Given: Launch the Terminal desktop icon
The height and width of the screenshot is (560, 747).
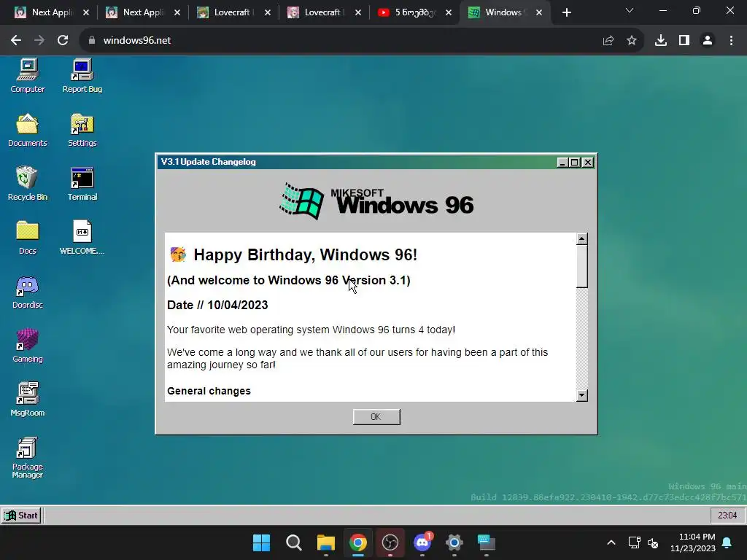Looking at the screenshot, I should 82,183.
